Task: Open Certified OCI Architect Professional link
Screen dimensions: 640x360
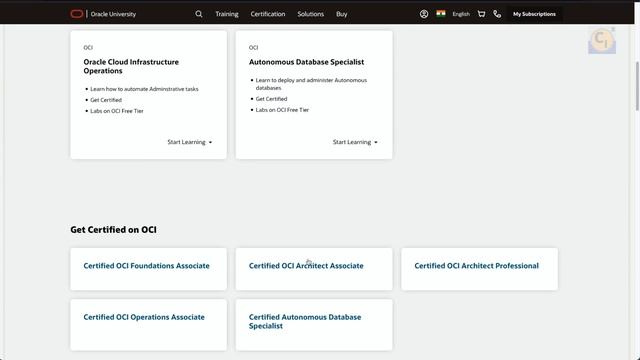Action: tap(477, 266)
